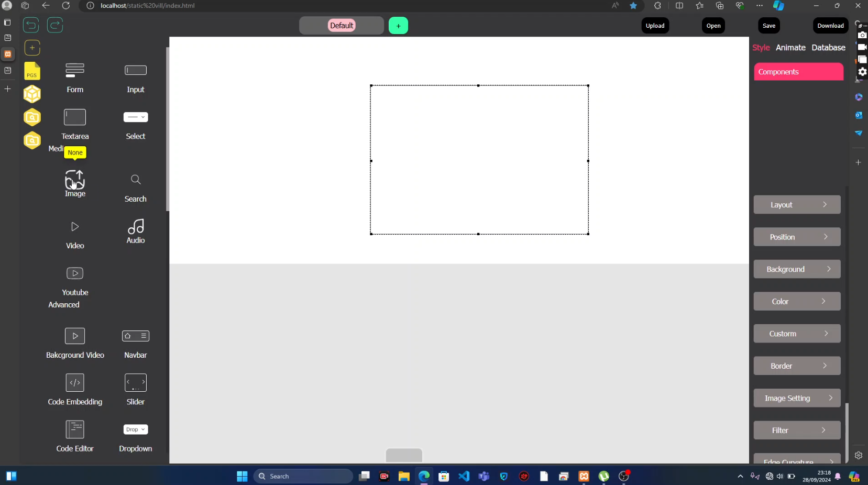The image size is (868, 485).
Task: Select the Default page tab
Action: [x=342, y=26]
